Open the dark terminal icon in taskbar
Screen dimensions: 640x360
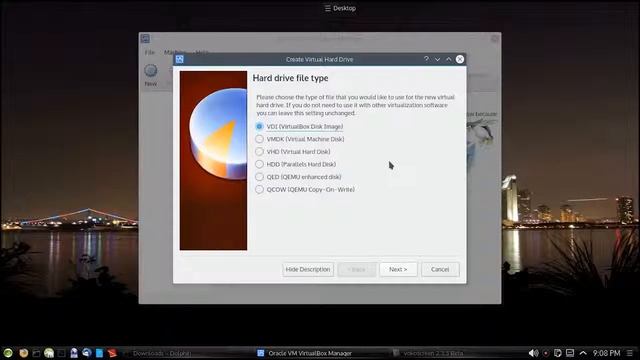(x=61, y=353)
